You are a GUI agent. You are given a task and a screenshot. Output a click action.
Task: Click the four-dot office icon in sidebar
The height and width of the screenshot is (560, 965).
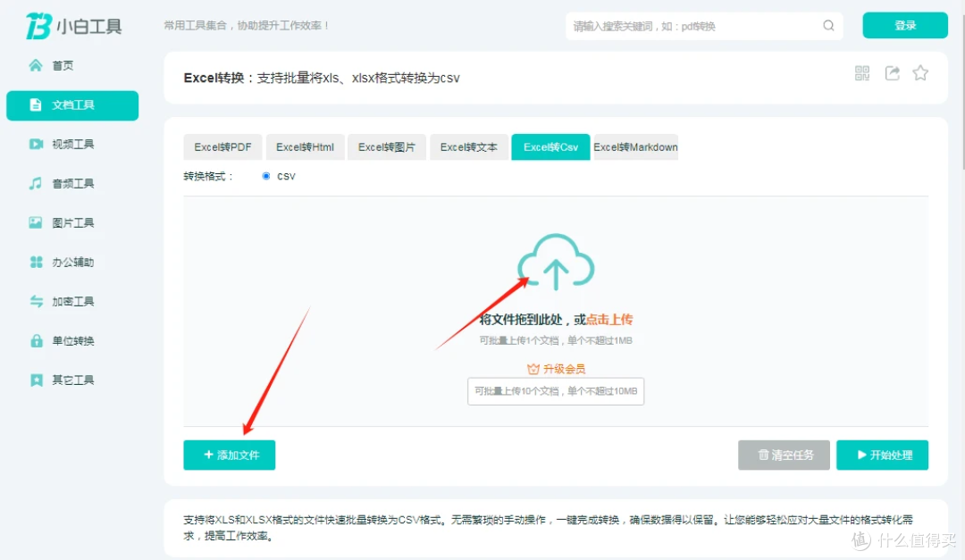37,263
